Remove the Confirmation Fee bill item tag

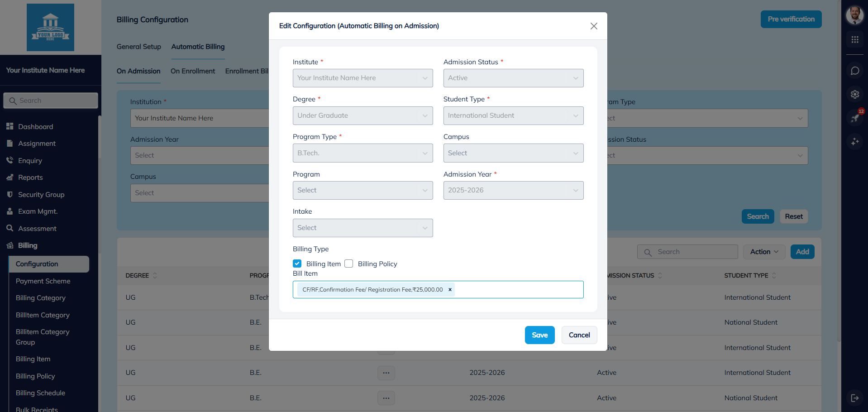450,290
